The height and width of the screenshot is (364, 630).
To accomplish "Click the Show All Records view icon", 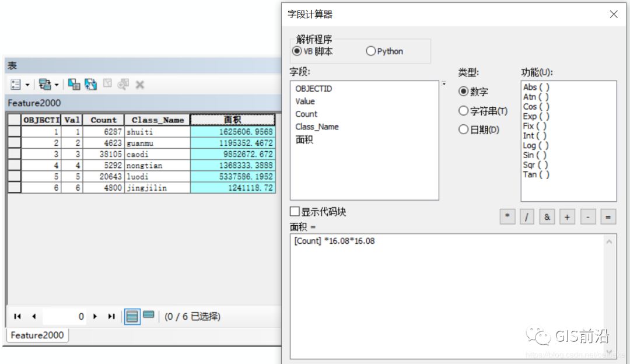I will (132, 316).
